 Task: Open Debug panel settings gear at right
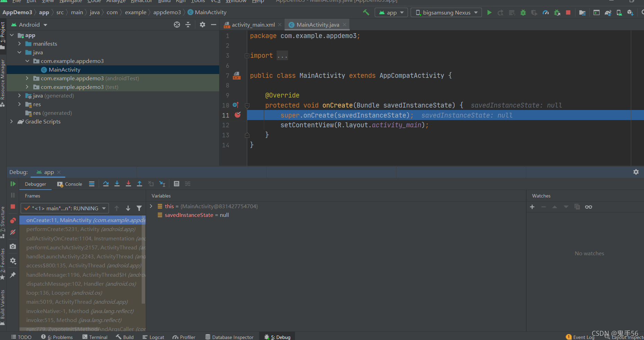636,172
